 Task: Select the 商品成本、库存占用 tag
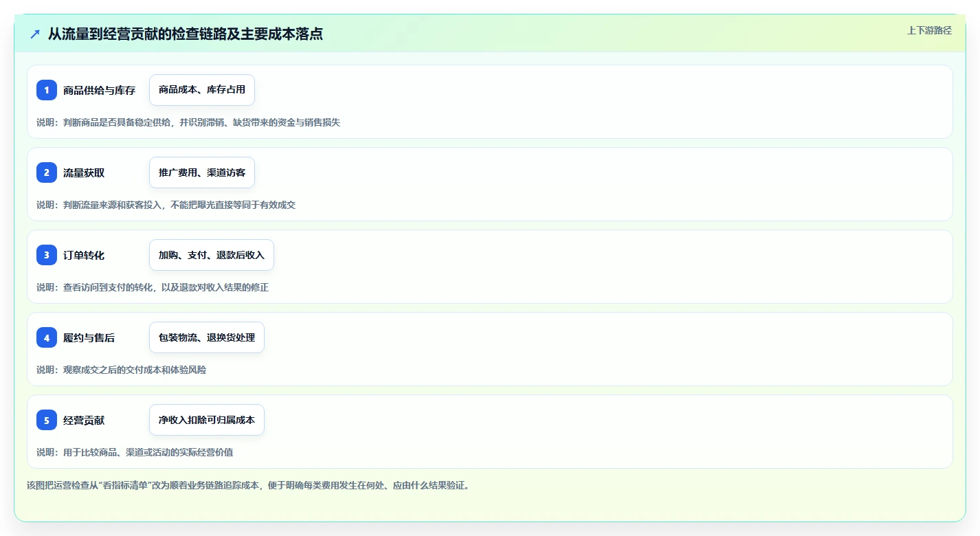(202, 90)
